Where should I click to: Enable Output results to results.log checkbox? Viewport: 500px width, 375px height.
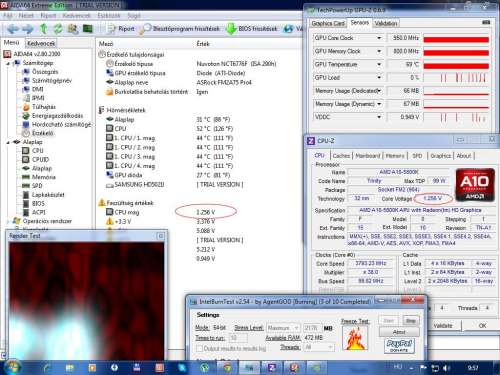coord(199,348)
